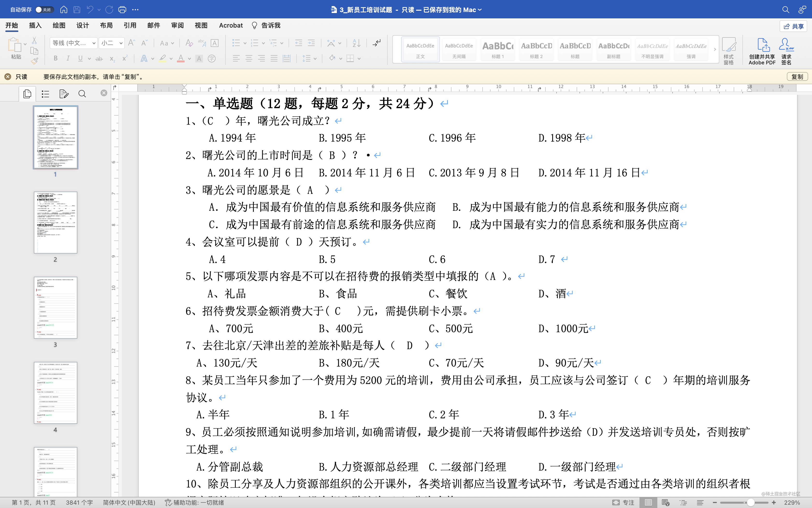The width and height of the screenshot is (812, 508).
Task: Toggle Italic formatting
Action: tap(68, 59)
